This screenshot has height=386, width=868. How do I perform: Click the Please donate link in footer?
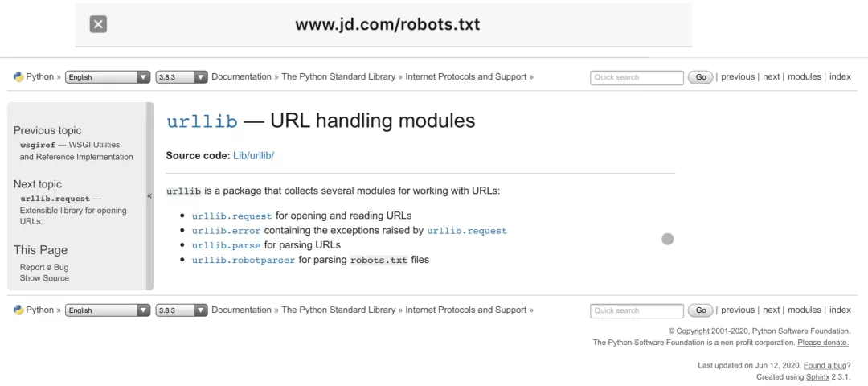(x=823, y=343)
